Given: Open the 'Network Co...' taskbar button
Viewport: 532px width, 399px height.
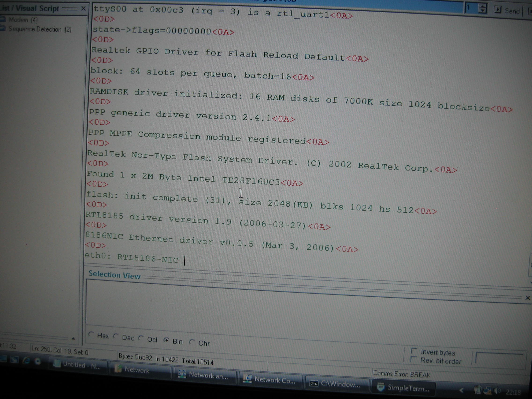Looking at the screenshot, I should (271, 380).
